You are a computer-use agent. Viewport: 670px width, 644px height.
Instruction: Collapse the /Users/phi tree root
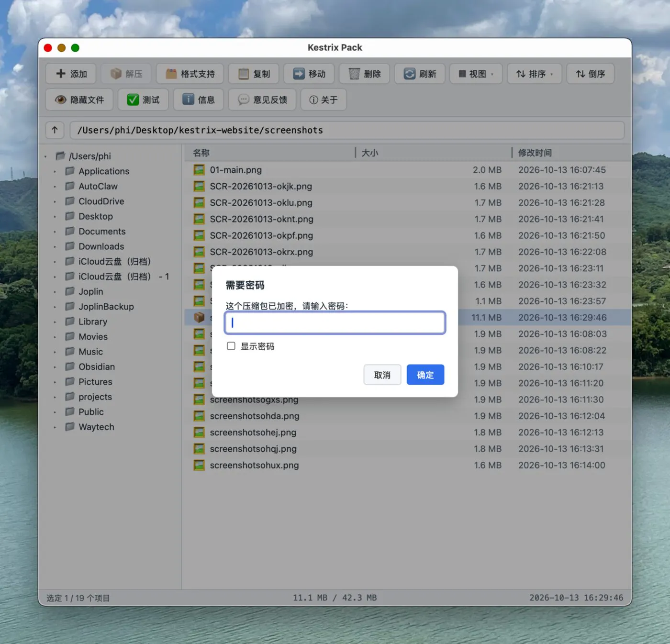[x=46, y=156]
